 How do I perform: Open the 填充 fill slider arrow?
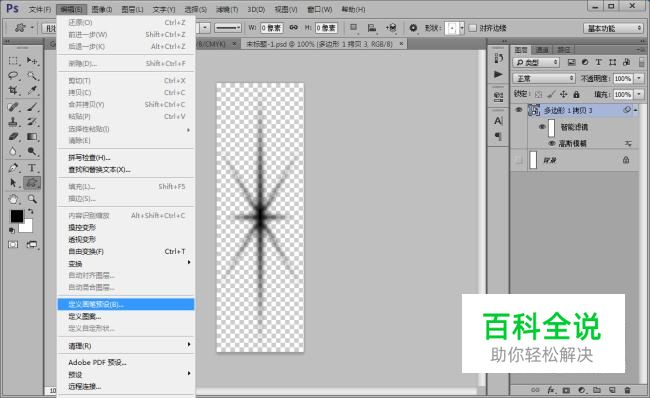click(639, 95)
